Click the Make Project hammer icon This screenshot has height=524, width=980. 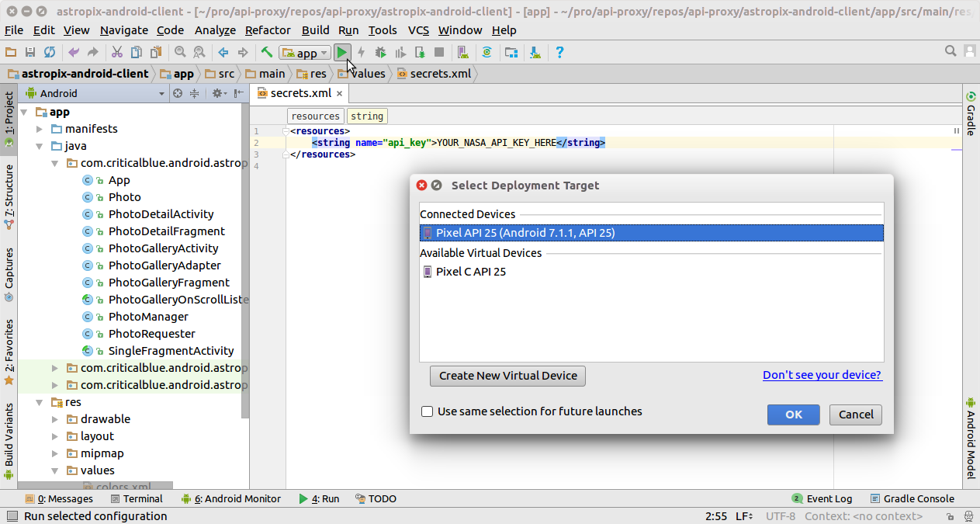click(x=267, y=52)
